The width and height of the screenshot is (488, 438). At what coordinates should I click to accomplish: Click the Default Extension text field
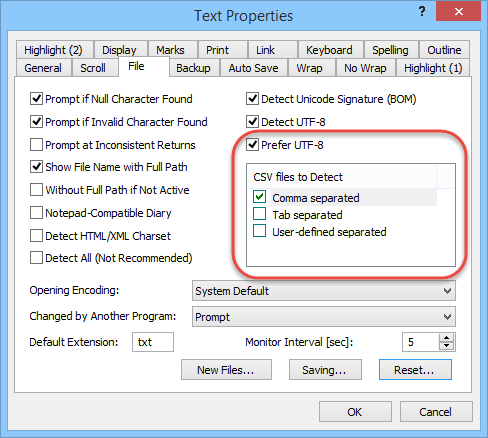coord(153,342)
